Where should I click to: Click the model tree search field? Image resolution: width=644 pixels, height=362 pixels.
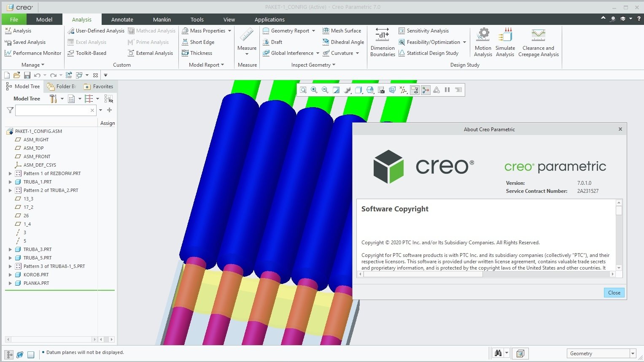56,110
